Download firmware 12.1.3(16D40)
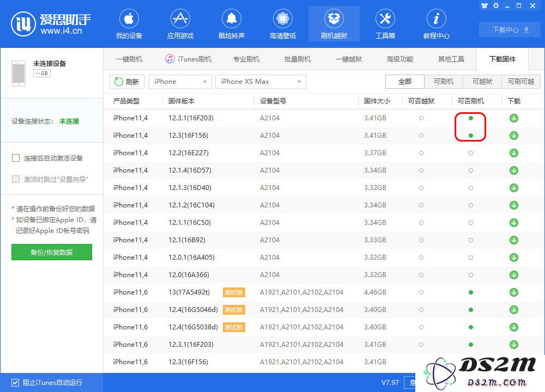The image size is (545, 392). coord(514,188)
